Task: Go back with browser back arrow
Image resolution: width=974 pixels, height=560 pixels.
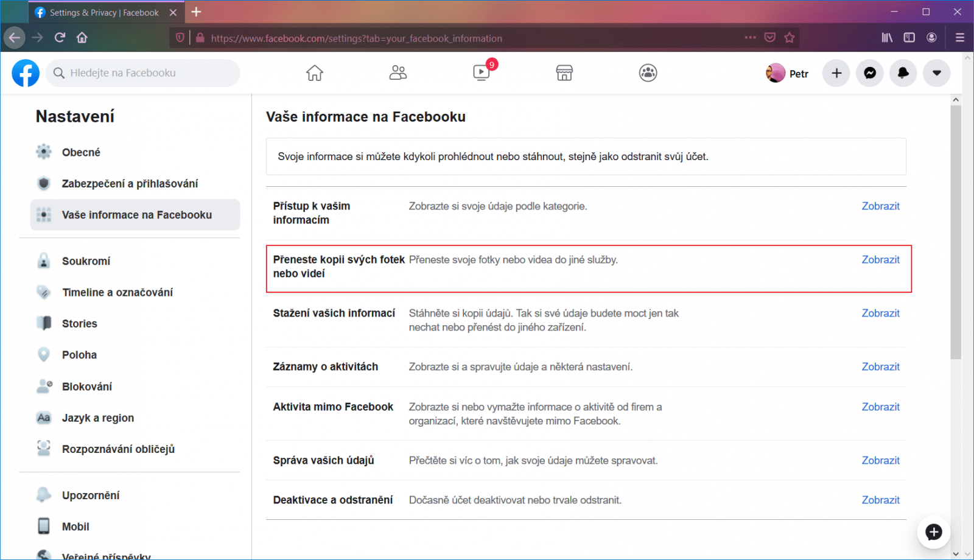Action: 15,38
